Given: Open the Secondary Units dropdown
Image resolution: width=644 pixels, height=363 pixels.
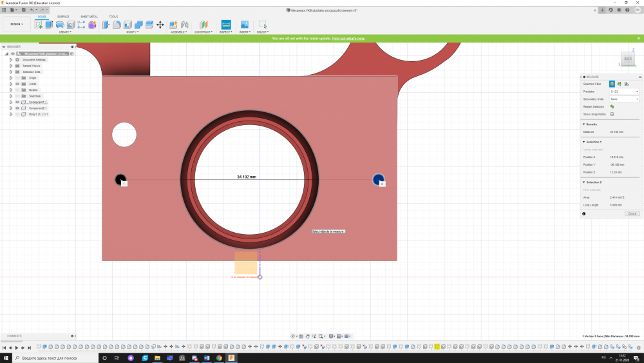Looking at the screenshot, I should (x=624, y=99).
